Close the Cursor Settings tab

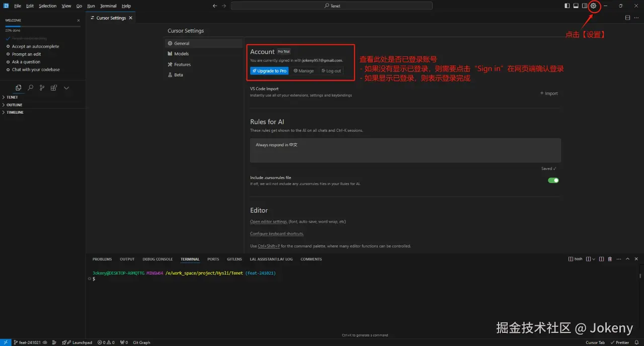tap(131, 18)
